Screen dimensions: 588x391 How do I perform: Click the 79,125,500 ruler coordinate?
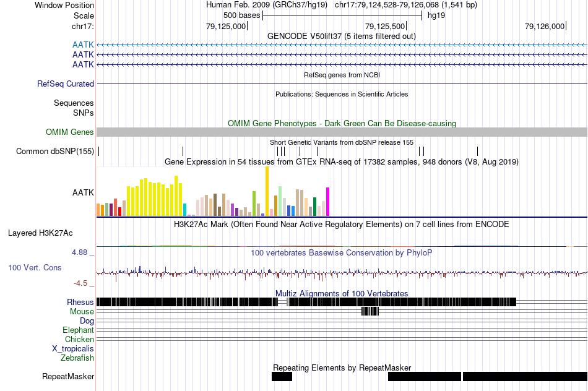[x=385, y=26]
